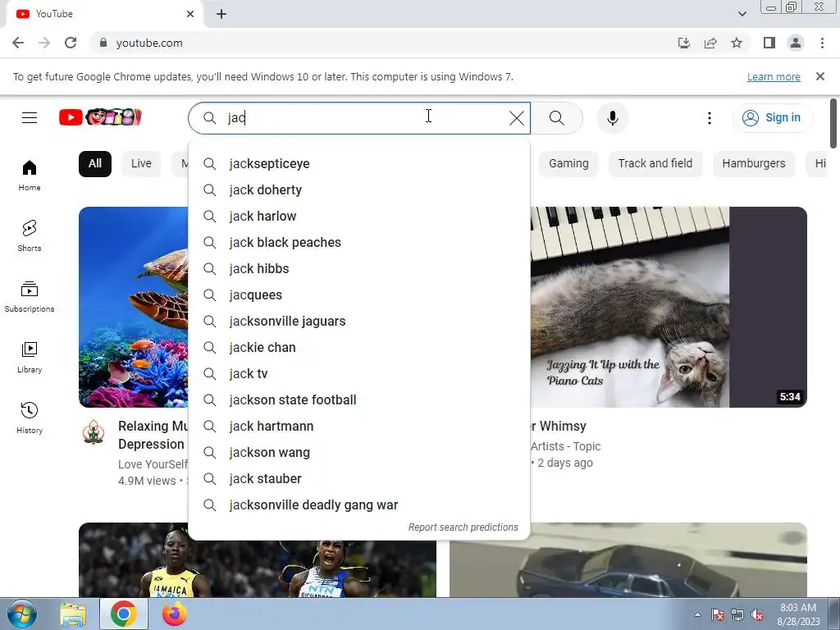840x630 pixels.
Task: Dismiss the Chrome update notice
Action: pos(820,76)
